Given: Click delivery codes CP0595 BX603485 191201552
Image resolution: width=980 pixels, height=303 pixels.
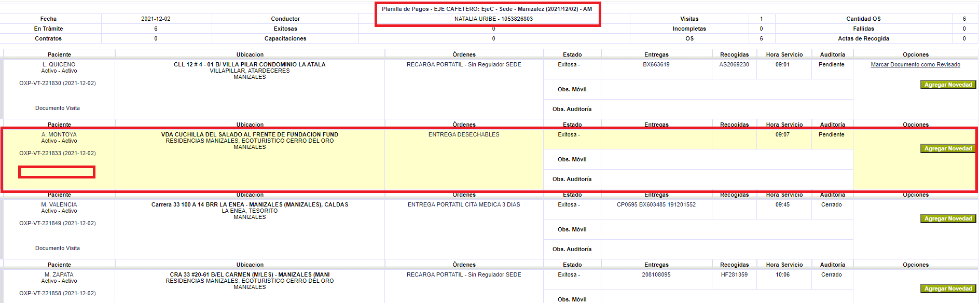Looking at the screenshot, I should pyautogui.click(x=656, y=204).
